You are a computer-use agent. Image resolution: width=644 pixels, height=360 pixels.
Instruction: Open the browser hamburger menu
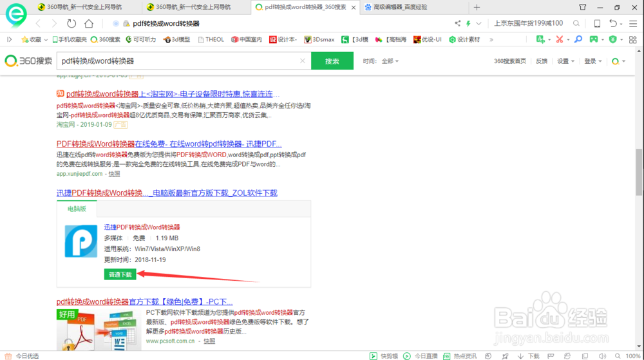pyautogui.click(x=633, y=23)
